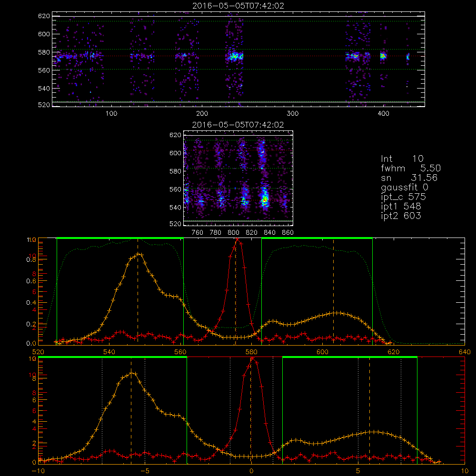
Task: Click x-axis label '760' of the square image
Action: coord(198,233)
